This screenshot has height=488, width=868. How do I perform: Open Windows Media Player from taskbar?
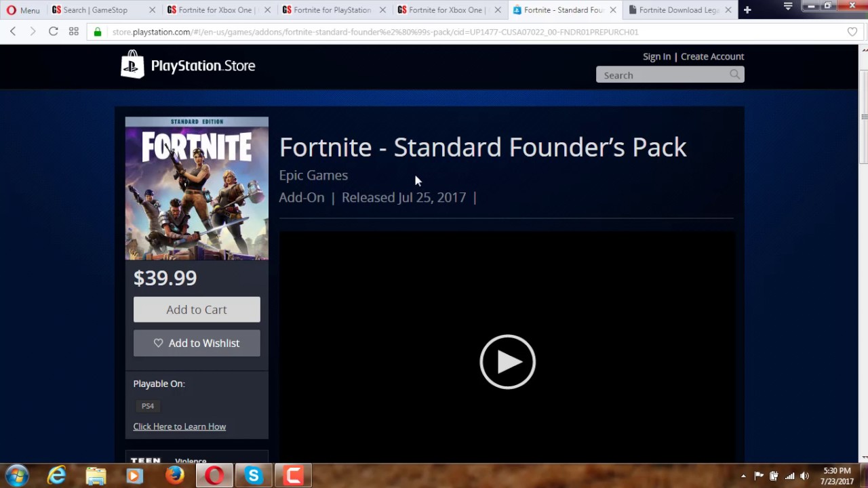tap(134, 476)
